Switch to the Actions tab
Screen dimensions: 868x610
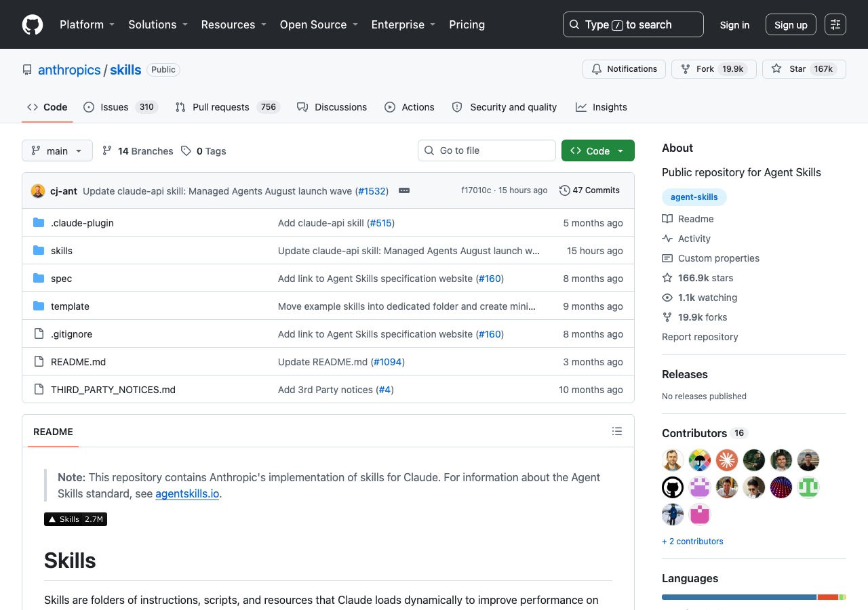(410, 107)
